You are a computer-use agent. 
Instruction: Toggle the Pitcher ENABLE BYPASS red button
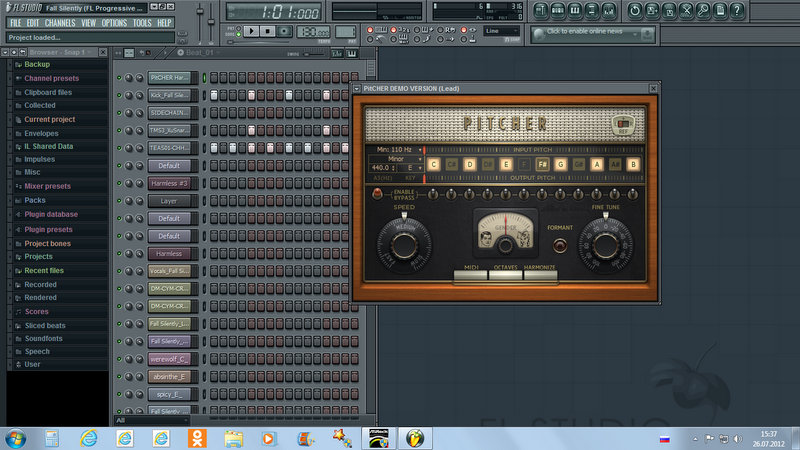pyautogui.click(x=377, y=194)
